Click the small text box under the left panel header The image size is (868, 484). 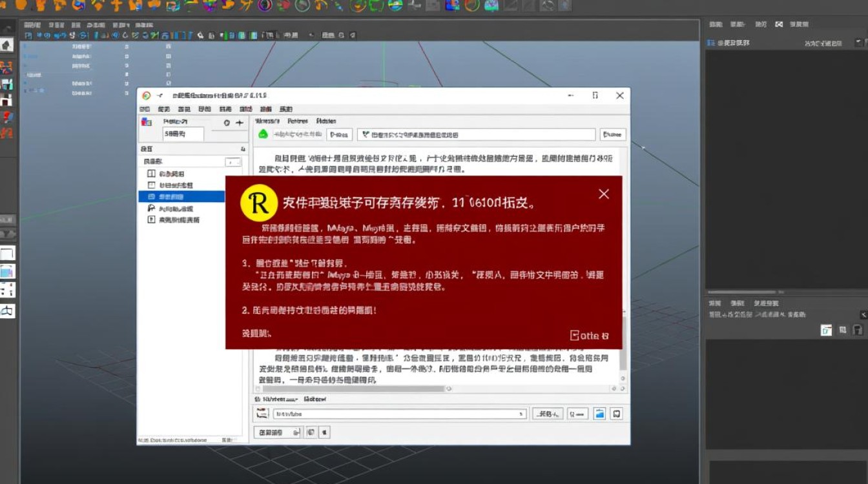click(183, 134)
